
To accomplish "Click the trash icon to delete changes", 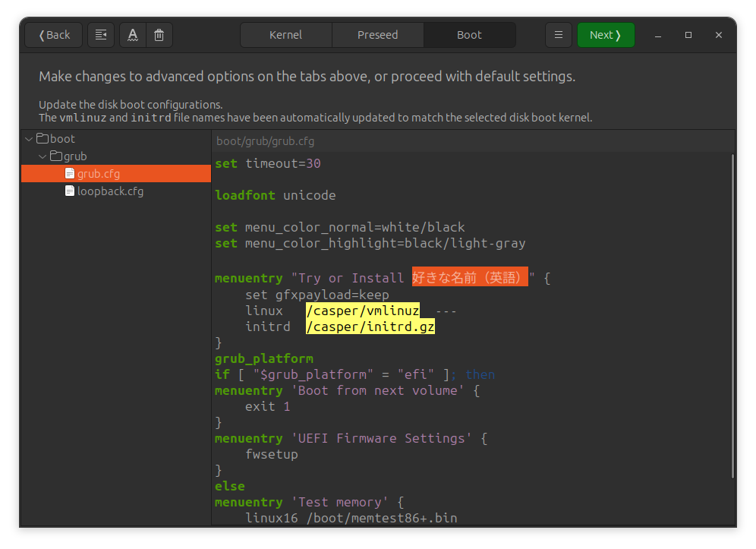I will pos(159,34).
